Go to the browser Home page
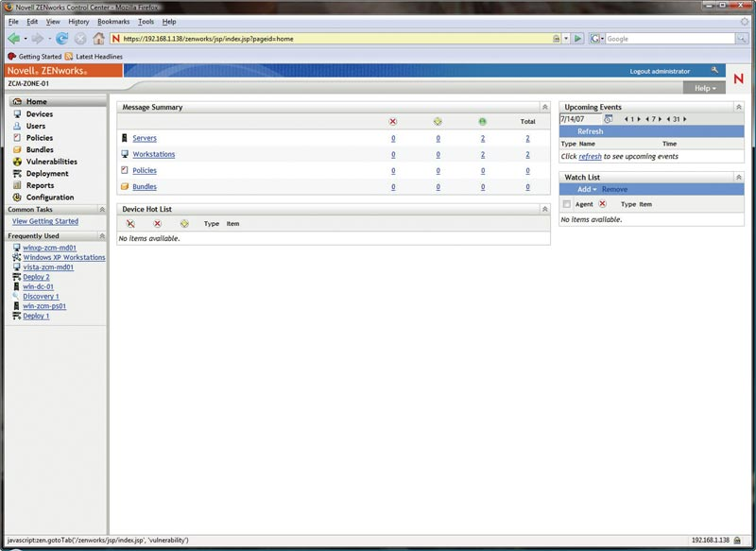Viewport: 756px width, 551px height. (x=99, y=39)
